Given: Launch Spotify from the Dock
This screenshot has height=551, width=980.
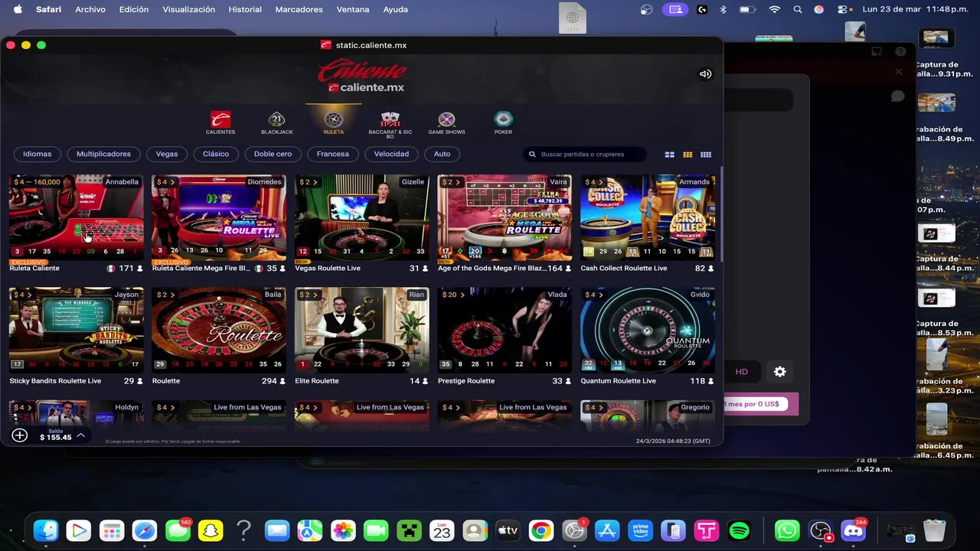Looking at the screenshot, I should pyautogui.click(x=739, y=530).
